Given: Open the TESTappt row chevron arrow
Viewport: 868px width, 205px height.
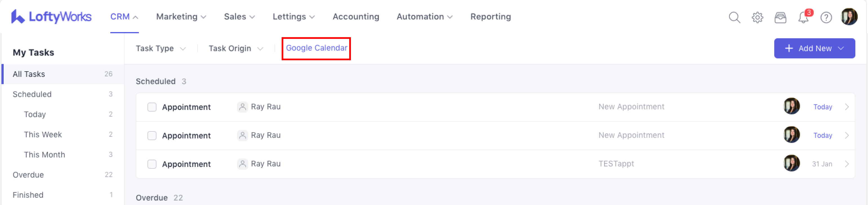Looking at the screenshot, I should pyautogui.click(x=846, y=164).
